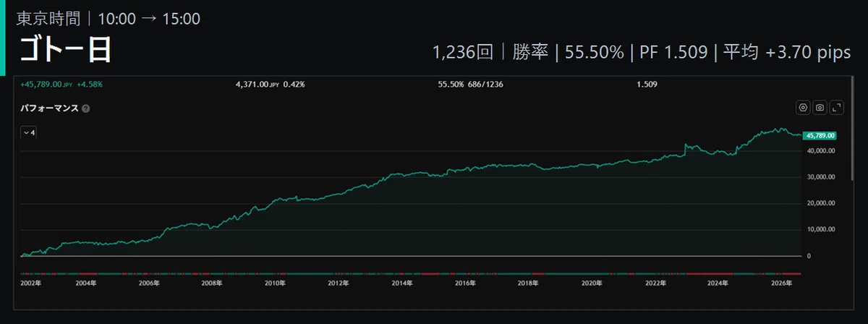Click the 平均 +3.70 pips text
The height and width of the screenshot is (324, 868).
coord(787,53)
